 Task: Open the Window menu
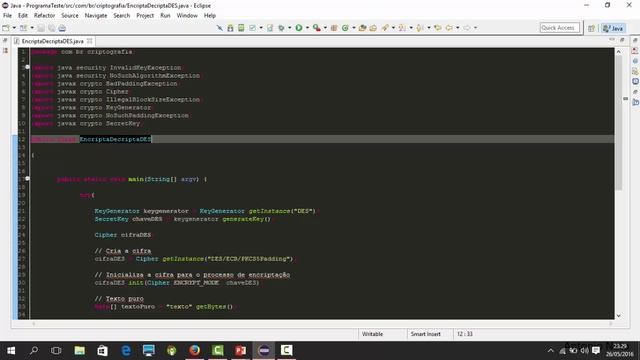click(x=187, y=16)
